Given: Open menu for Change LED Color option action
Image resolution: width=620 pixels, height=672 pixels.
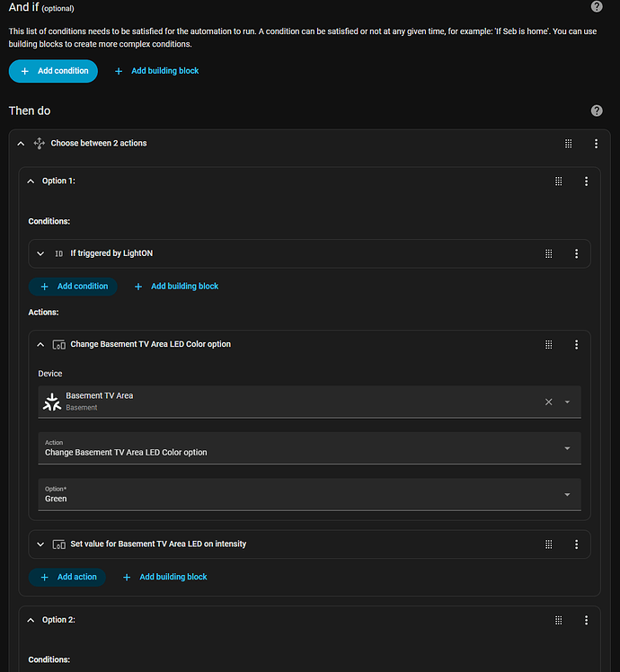Looking at the screenshot, I should tap(576, 344).
